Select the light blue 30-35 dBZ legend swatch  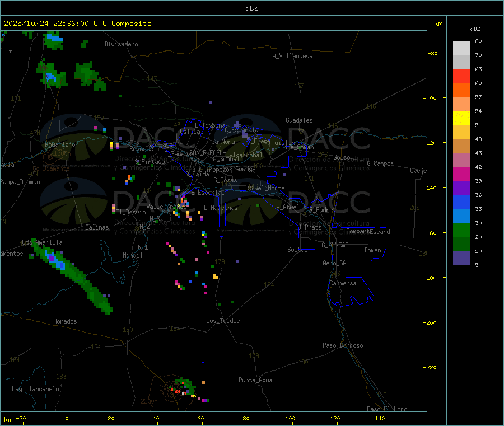pyautogui.click(x=461, y=216)
